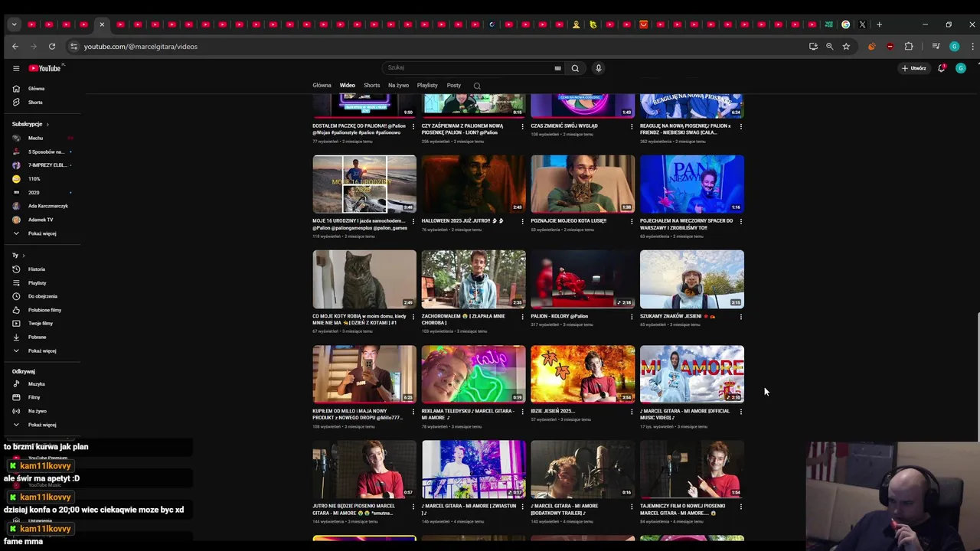Screen dimensions: 980x551
Task: Click the Utwórz create button
Action: pyautogui.click(x=914, y=68)
